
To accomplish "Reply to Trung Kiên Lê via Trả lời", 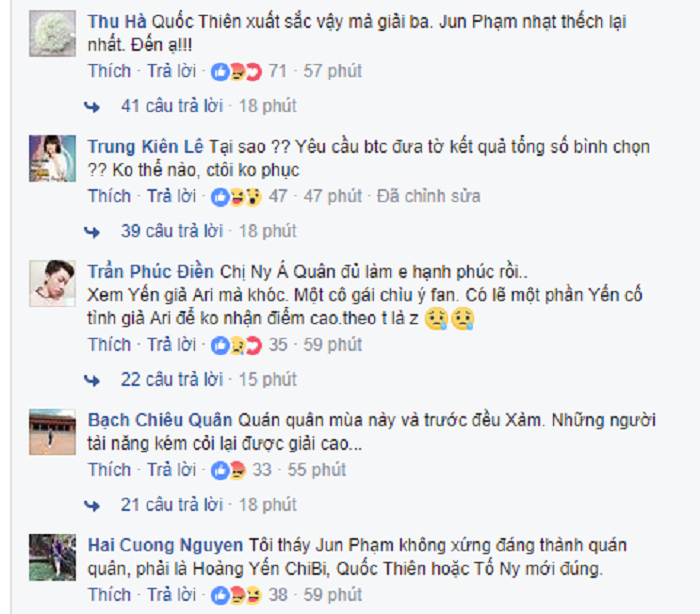I will point(171,196).
